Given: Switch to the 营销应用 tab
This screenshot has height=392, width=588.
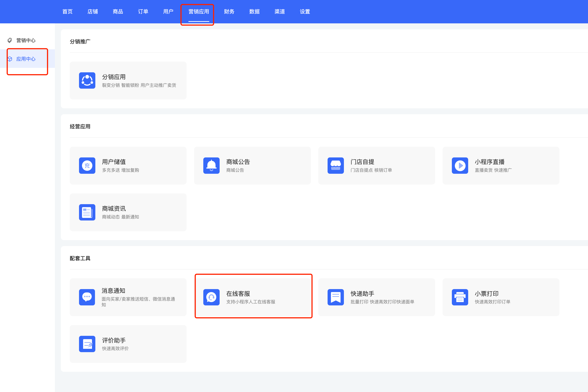Looking at the screenshot, I should point(198,11).
